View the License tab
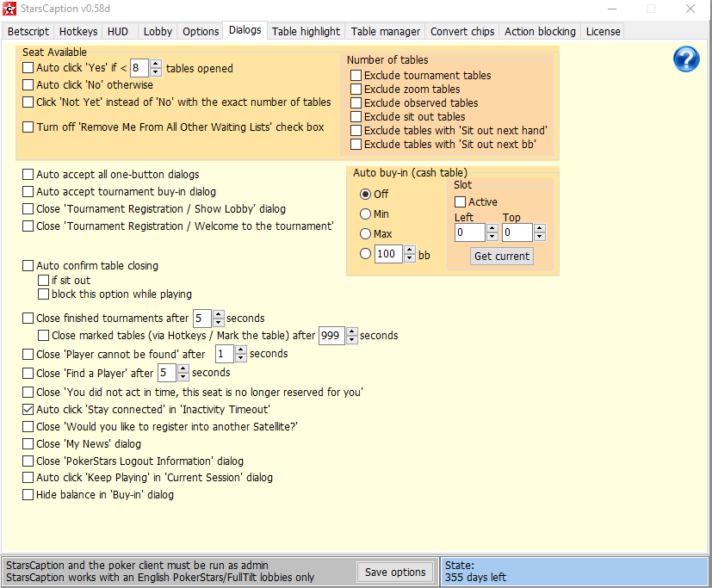Screen dimensions: 712x588 pyautogui.click(x=603, y=31)
